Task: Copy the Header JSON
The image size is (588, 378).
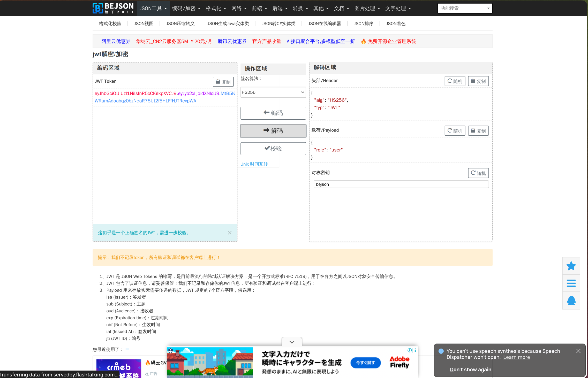Action: click(x=478, y=81)
